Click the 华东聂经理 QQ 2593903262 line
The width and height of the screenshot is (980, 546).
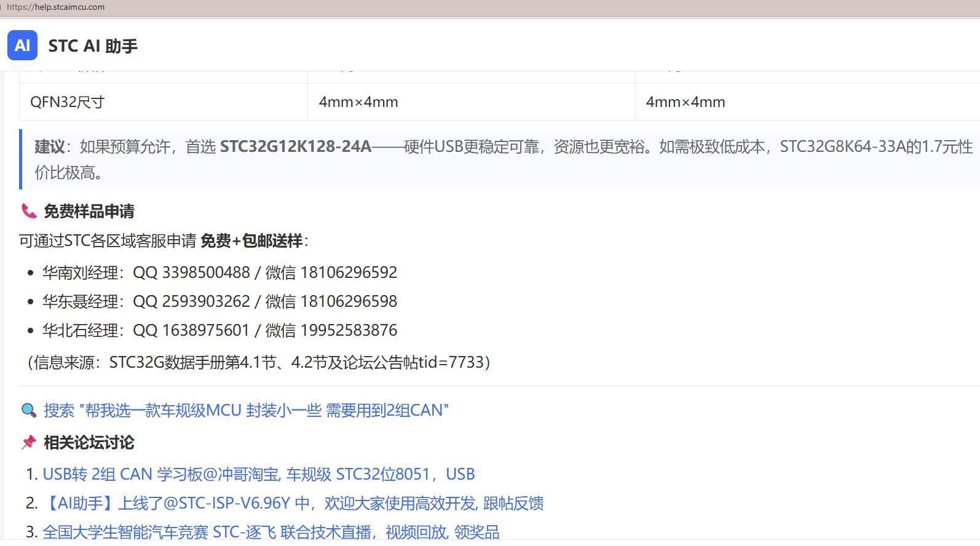(219, 301)
